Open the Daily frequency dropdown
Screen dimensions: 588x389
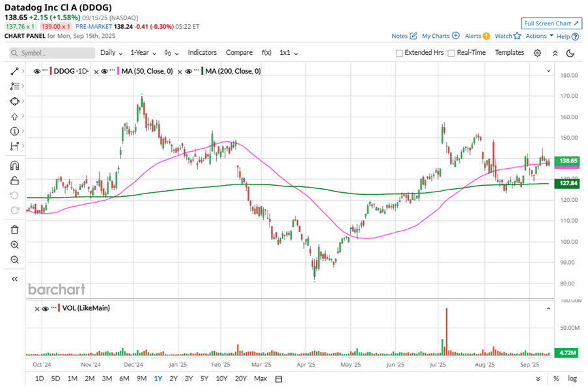111,53
